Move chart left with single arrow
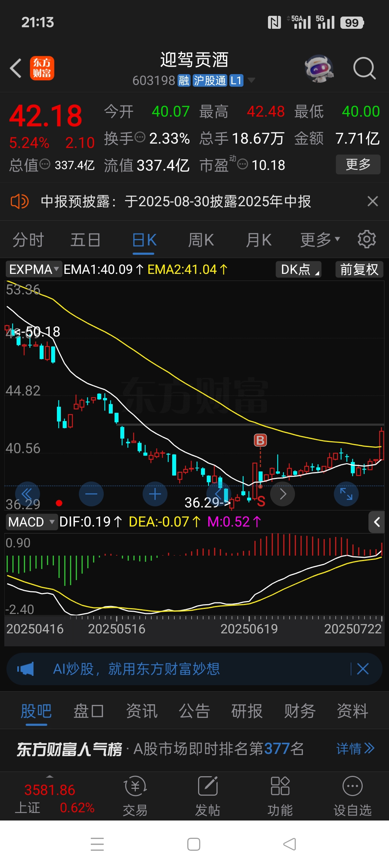The width and height of the screenshot is (389, 868). point(219,494)
